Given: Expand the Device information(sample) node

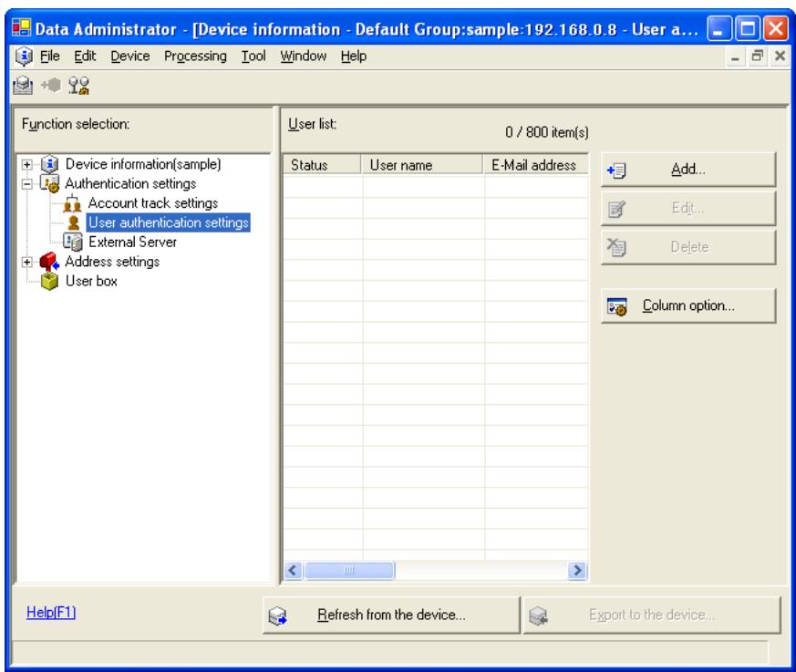Looking at the screenshot, I should tap(27, 164).
